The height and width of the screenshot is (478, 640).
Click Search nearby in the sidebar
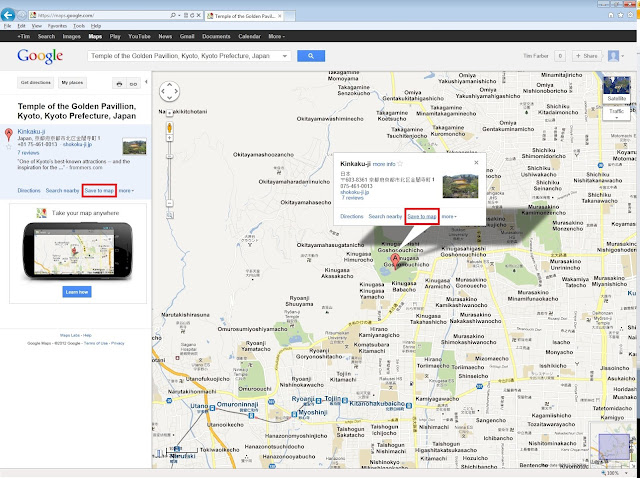pos(62,191)
